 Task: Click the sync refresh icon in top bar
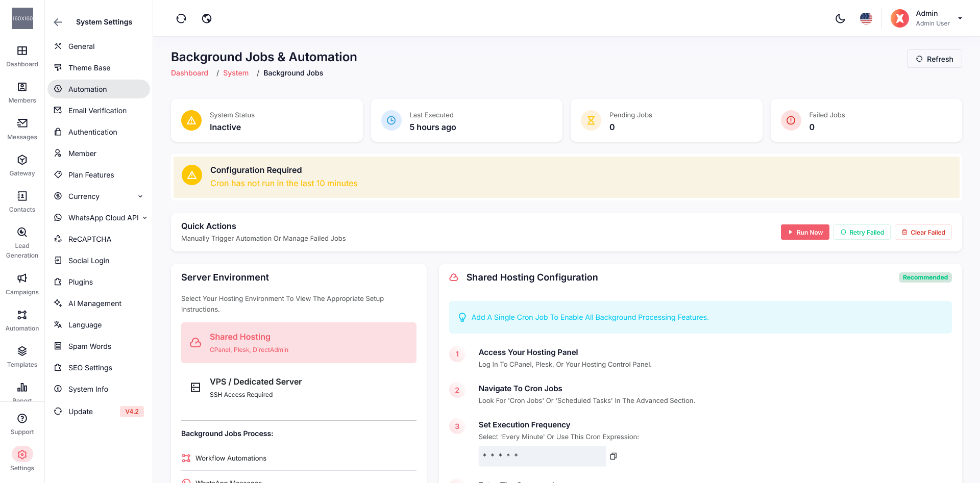[181, 19]
